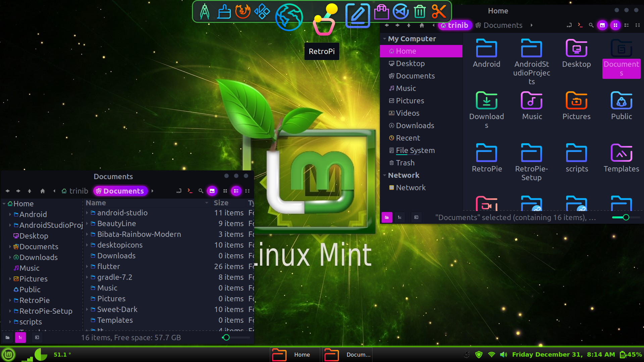Viewport: 644px width, 362px height.
Task: Open the drafting compass app in the top dock
Action: (x=205, y=12)
